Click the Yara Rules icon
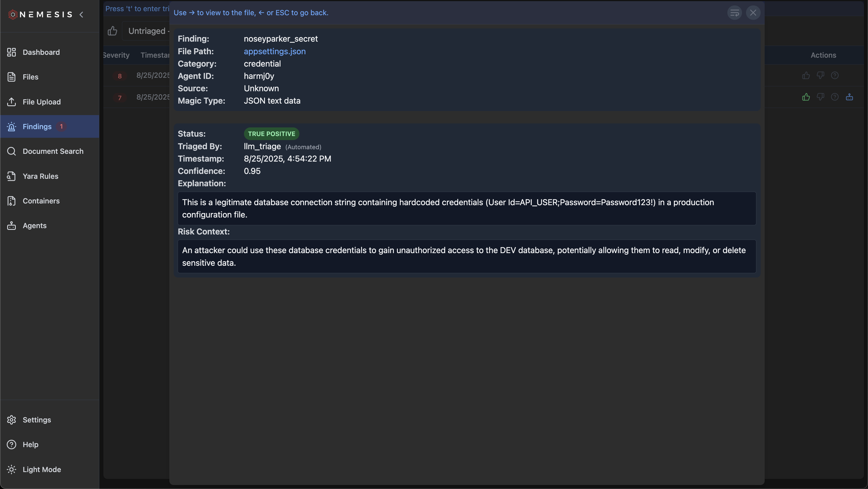 click(11, 176)
